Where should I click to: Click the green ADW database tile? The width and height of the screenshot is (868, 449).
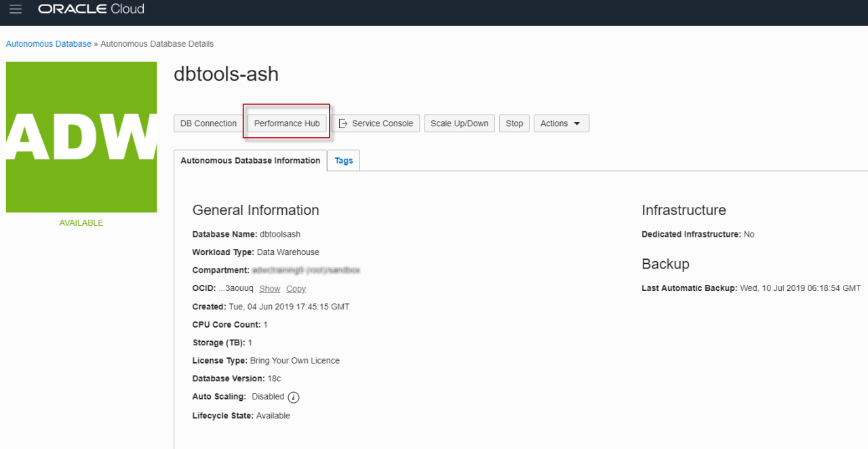click(x=81, y=137)
